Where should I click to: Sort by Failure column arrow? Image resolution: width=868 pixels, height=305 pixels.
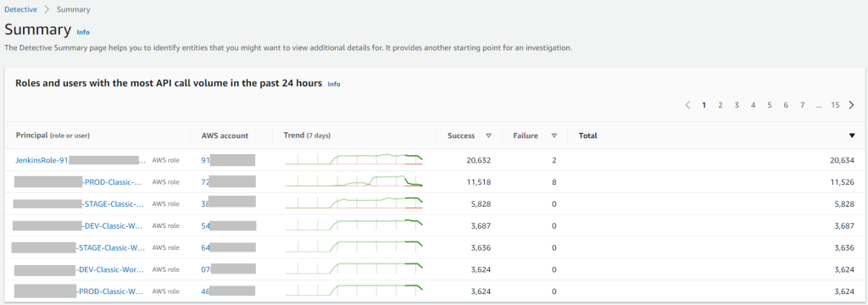point(554,136)
